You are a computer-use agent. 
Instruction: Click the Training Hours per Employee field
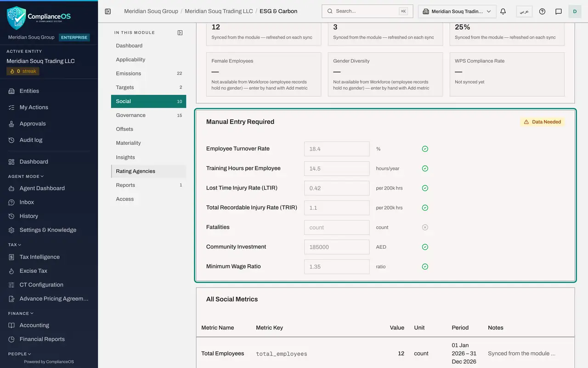[337, 168]
